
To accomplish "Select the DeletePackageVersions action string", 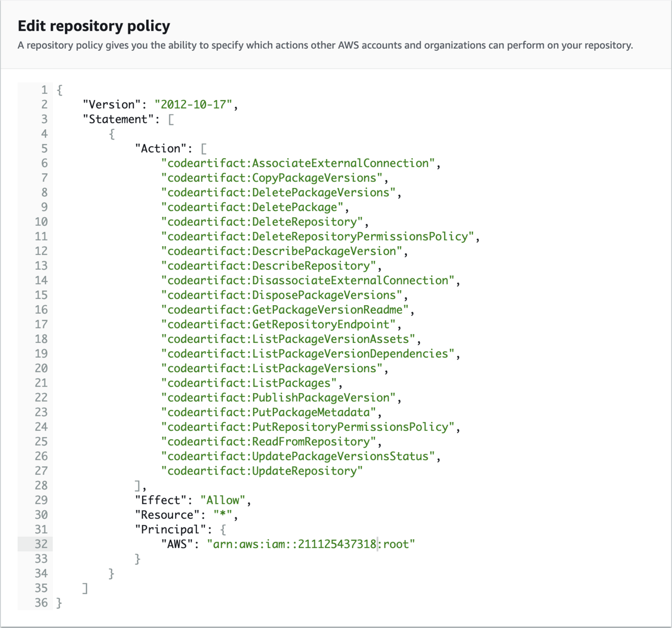I will point(278,193).
